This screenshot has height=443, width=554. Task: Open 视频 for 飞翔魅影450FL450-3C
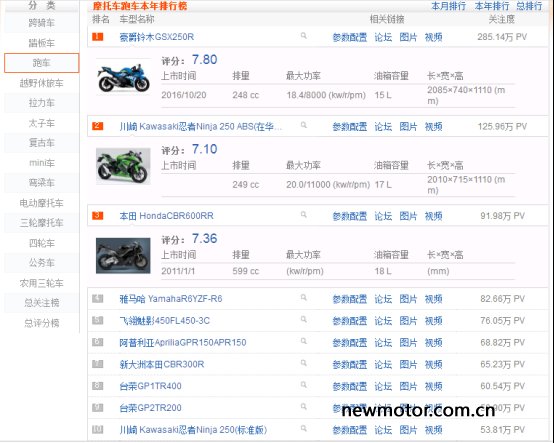click(x=434, y=321)
